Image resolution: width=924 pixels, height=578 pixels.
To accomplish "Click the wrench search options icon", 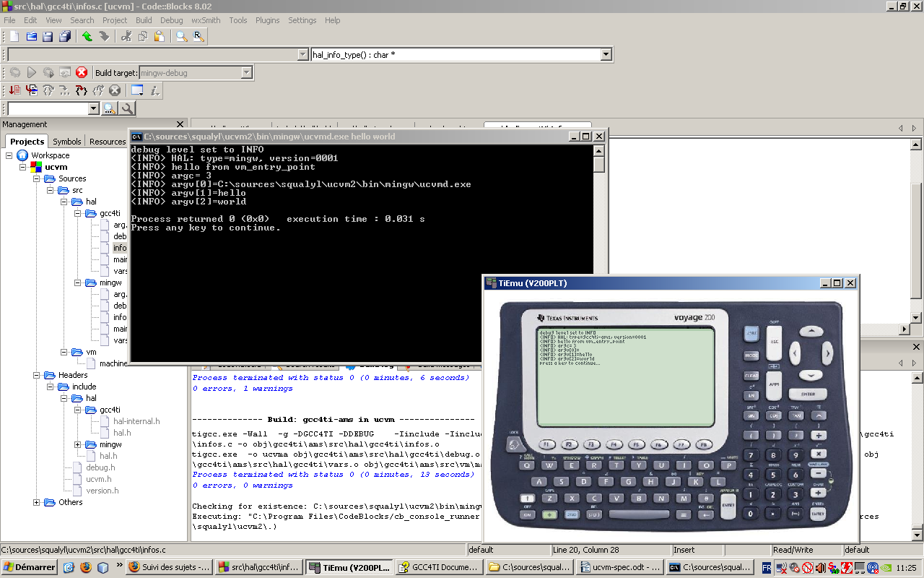I will coord(127,108).
